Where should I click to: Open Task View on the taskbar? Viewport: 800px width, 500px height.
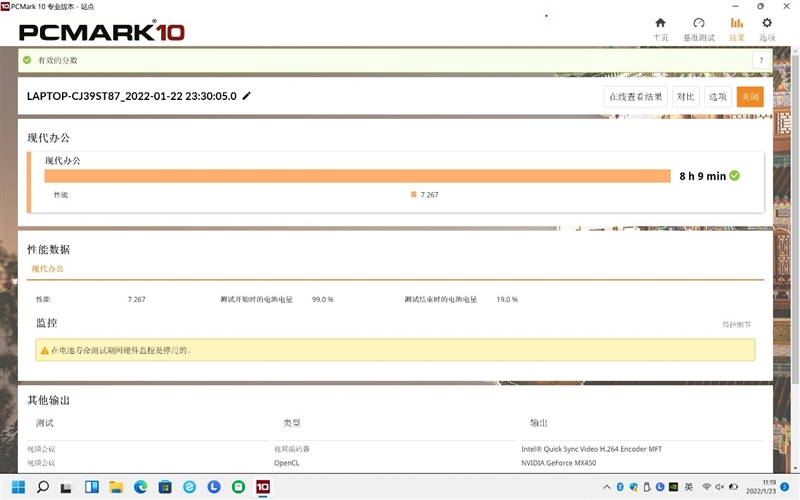click(66, 488)
